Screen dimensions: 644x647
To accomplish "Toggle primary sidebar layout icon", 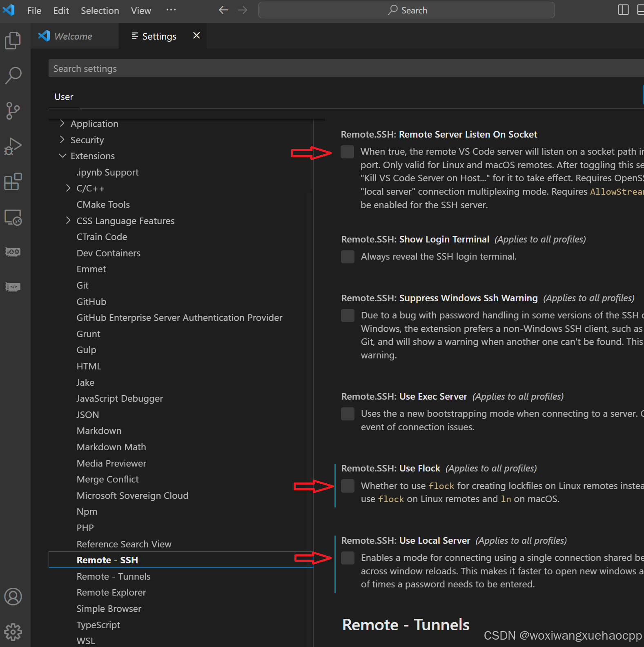I will click(x=623, y=10).
